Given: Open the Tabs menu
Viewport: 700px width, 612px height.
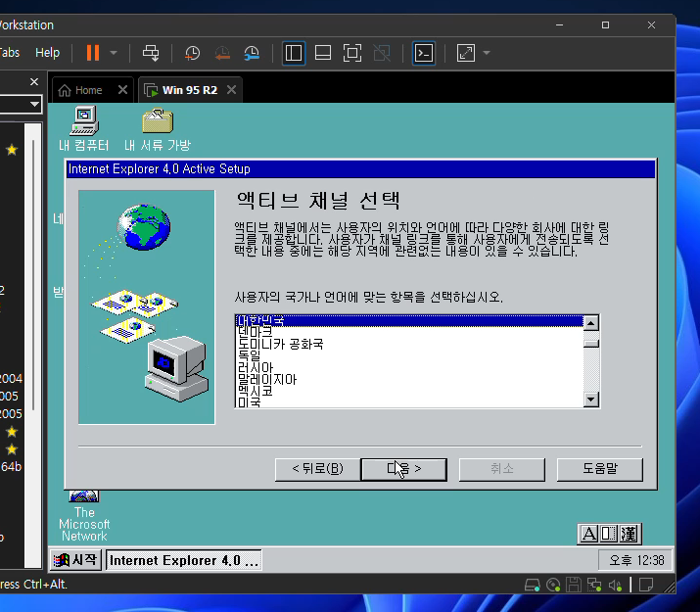Looking at the screenshot, I should pos(10,53).
